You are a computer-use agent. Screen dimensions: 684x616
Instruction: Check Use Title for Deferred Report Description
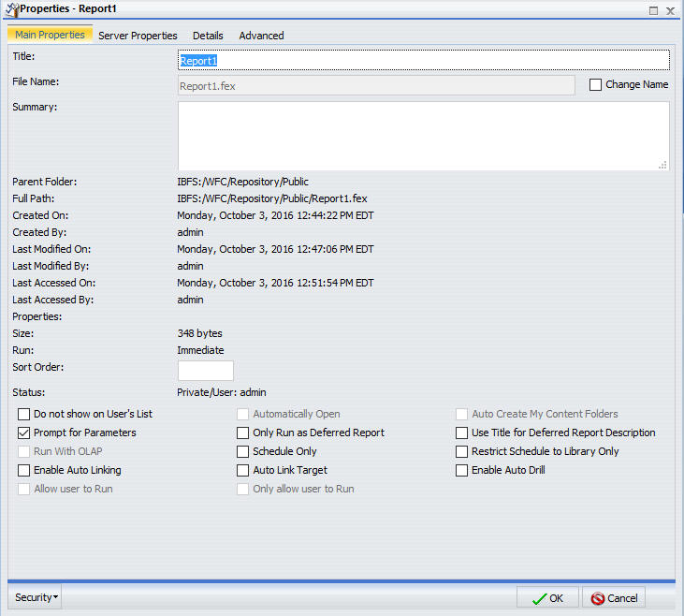click(x=461, y=433)
